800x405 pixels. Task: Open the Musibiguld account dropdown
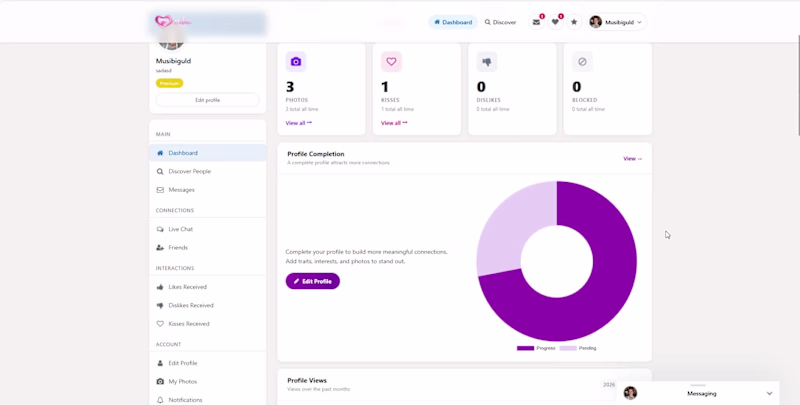click(617, 22)
